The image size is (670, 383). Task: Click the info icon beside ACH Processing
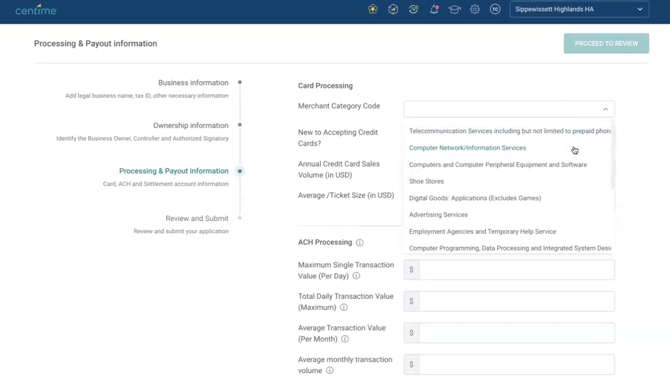(360, 242)
